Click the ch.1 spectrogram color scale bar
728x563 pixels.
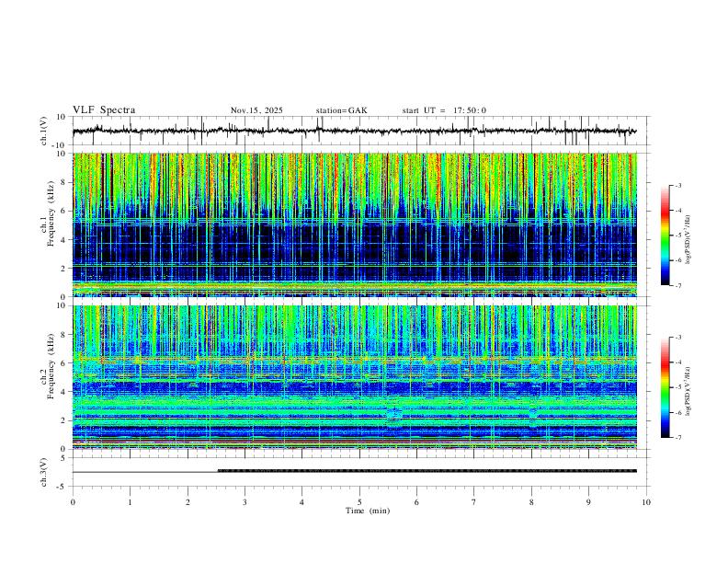pos(665,236)
